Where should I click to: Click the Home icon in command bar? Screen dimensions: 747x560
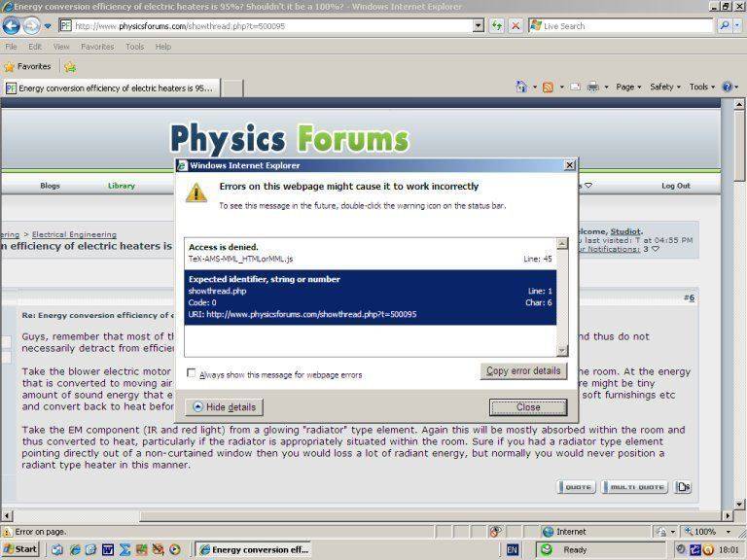521,87
